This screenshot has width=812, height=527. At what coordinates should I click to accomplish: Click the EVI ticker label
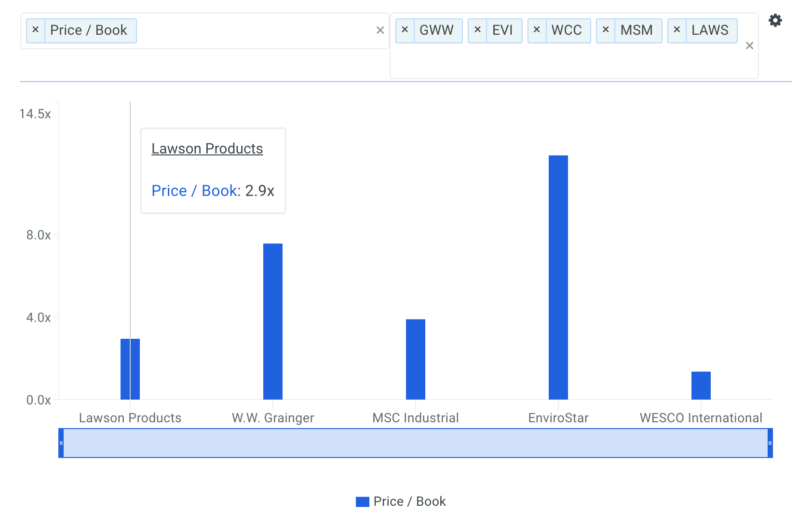[502, 30]
